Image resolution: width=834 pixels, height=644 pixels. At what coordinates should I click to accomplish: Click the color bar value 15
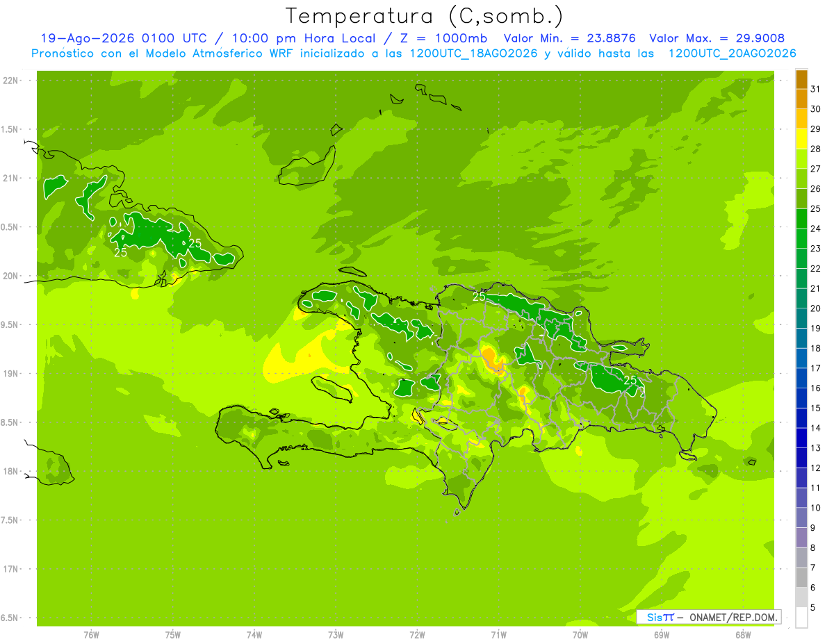(816, 408)
